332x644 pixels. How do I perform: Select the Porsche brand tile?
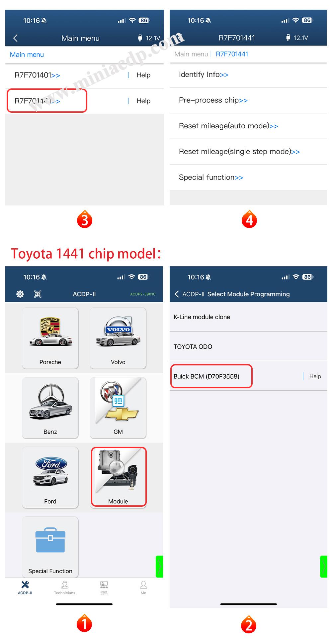pyautogui.click(x=50, y=338)
